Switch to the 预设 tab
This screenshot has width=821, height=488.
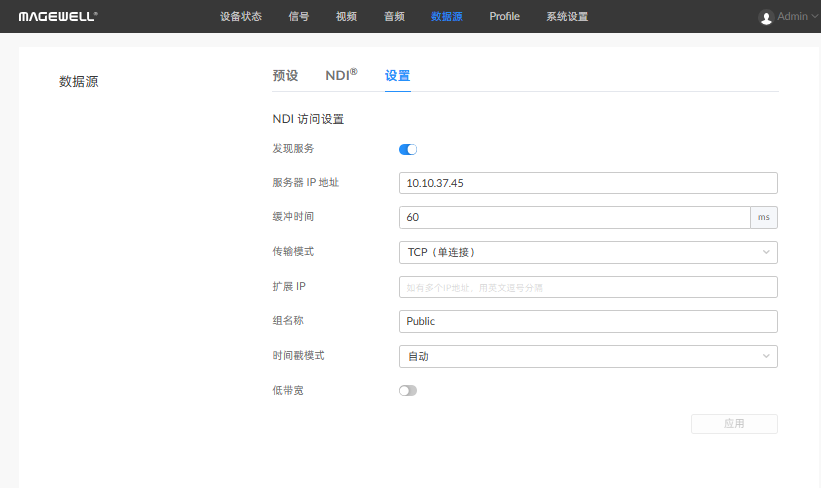click(285, 76)
